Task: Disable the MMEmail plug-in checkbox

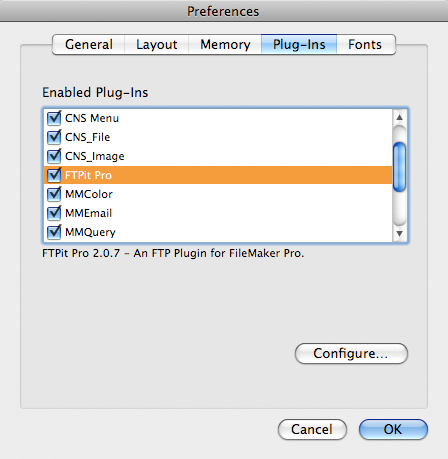Action: (54, 213)
